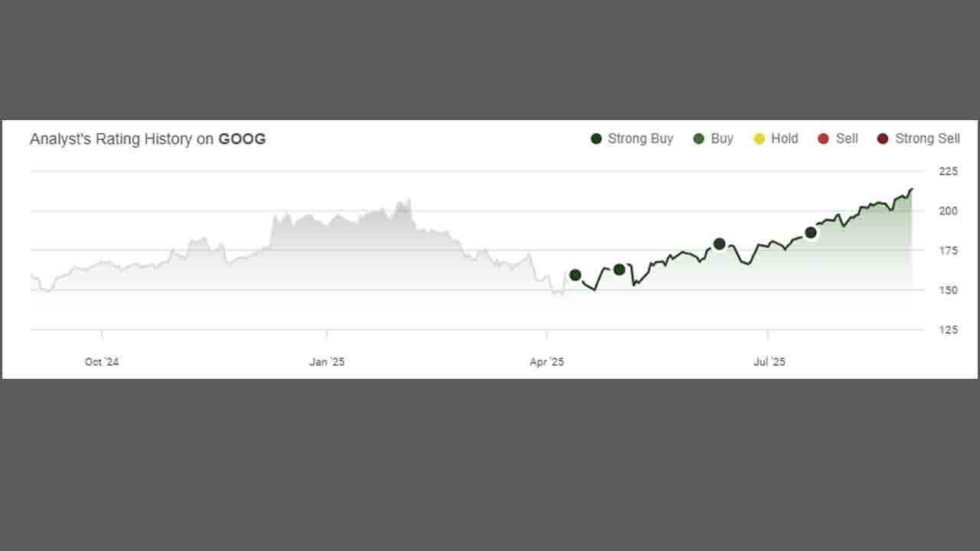Screen dimensions: 980x551
Task: Toggle the Strong Buy legend label
Action: click(640, 139)
